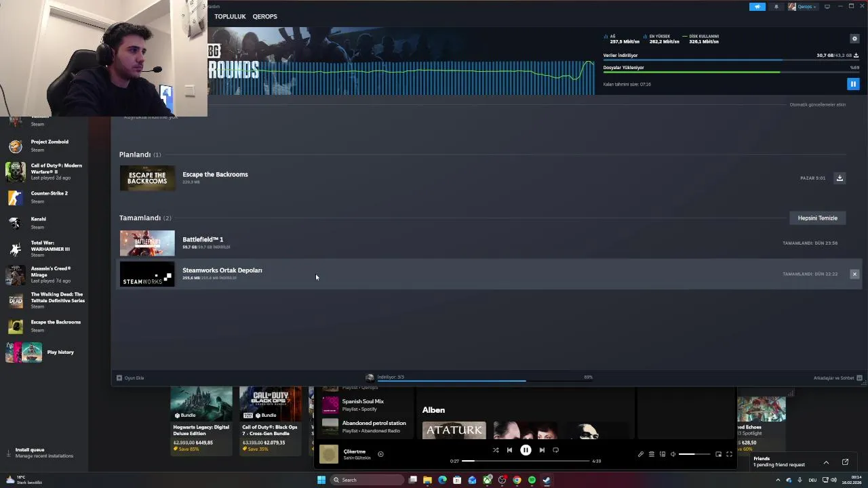The image size is (868, 488).
Task: Skip to next track in Spotify
Action: (x=542, y=450)
